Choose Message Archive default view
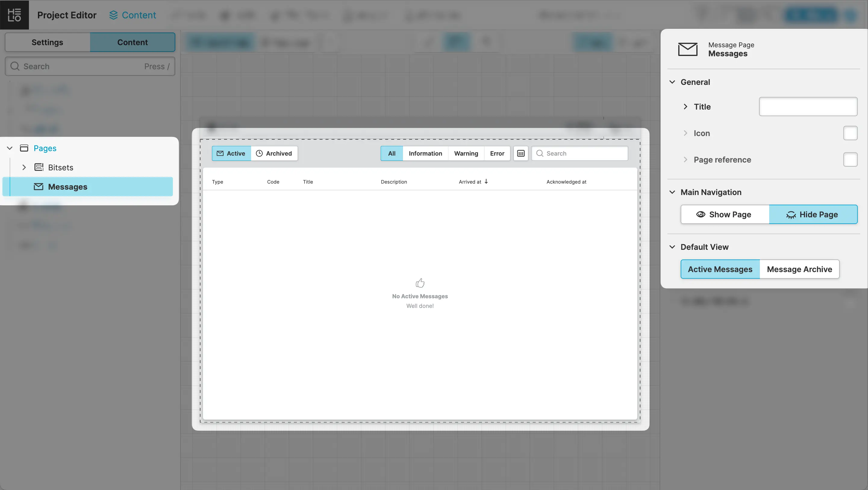The height and width of the screenshot is (490, 868). click(799, 269)
